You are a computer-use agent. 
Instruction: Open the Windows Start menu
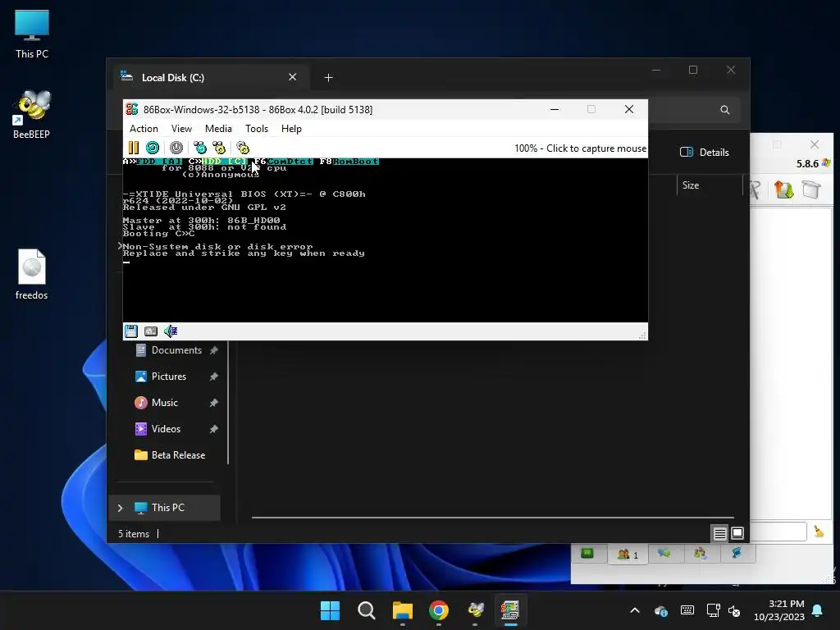click(x=330, y=610)
